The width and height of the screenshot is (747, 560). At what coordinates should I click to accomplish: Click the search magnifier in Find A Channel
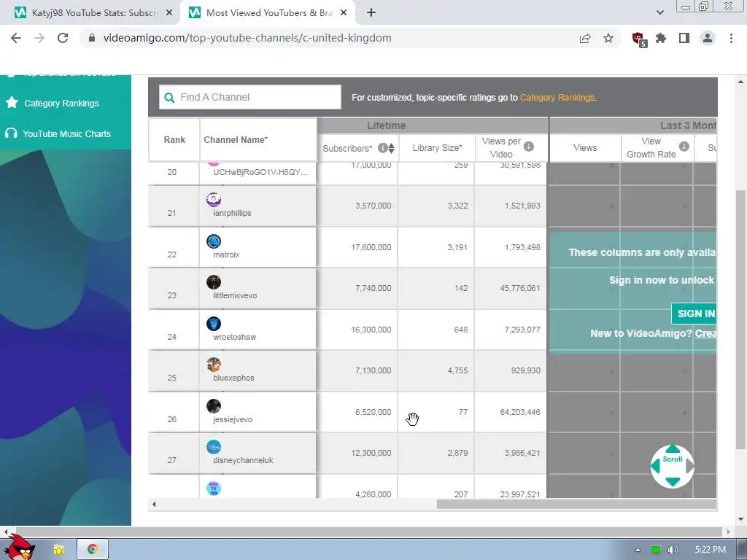169,98
